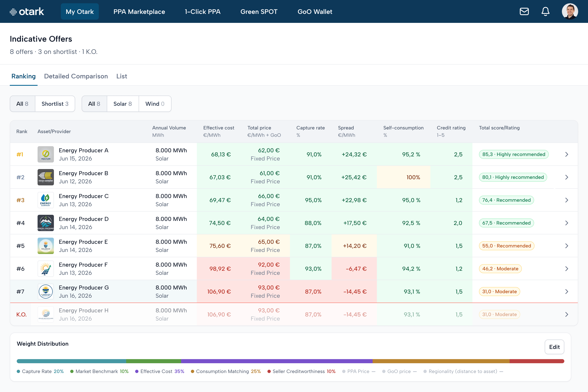Open Green SPOT section
Image resolution: width=588 pixels, height=392 pixels.
(x=259, y=11)
